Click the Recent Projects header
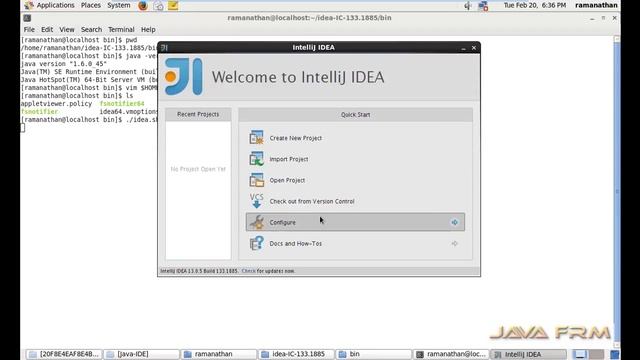640x360 pixels. coord(198,114)
